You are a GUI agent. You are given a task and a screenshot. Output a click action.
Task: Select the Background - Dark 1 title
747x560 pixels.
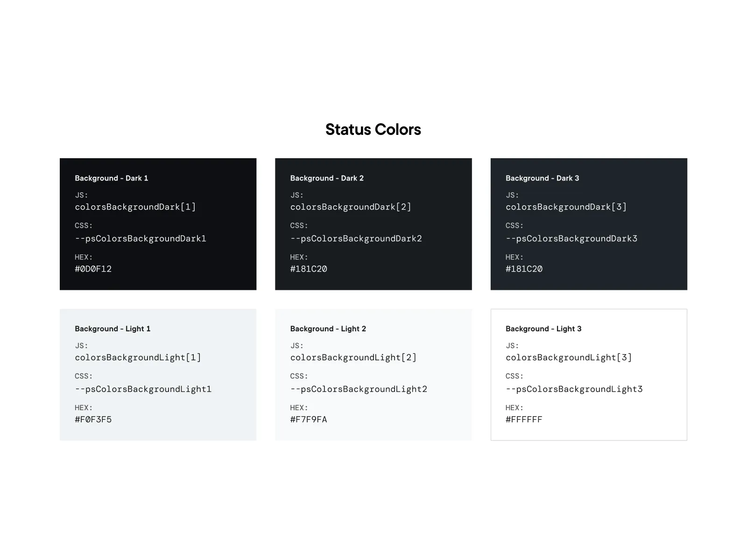[x=111, y=178]
